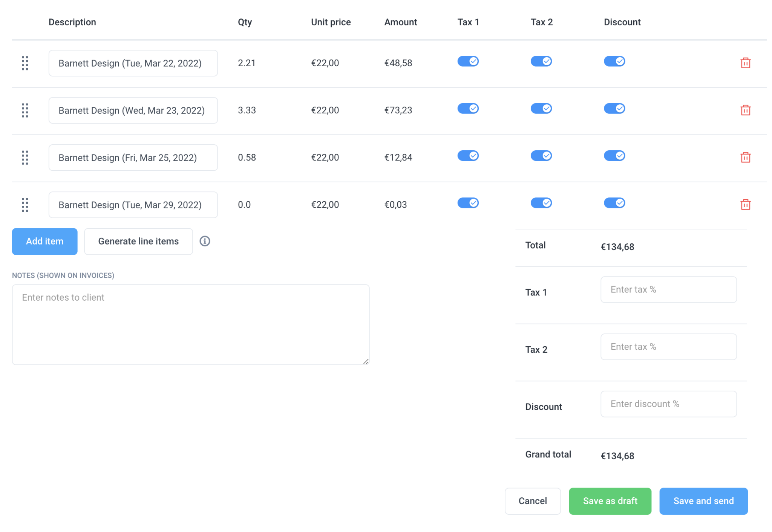Click the Enter discount % field

(668, 404)
